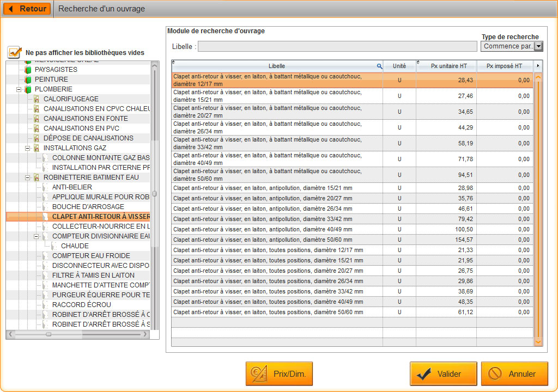Click tree vertical scrollbar up arrow

point(154,65)
